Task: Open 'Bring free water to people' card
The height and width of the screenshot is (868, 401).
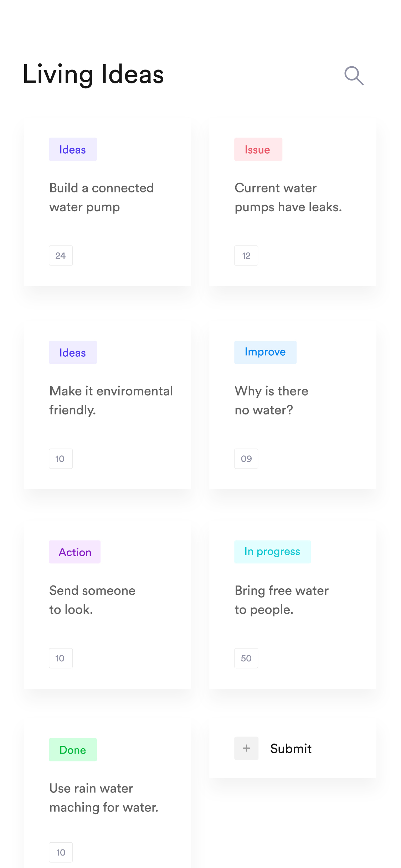Action: (293, 605)
